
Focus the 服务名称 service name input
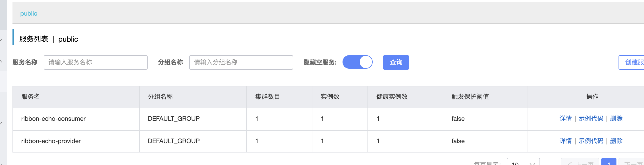(x=95, y=62)
